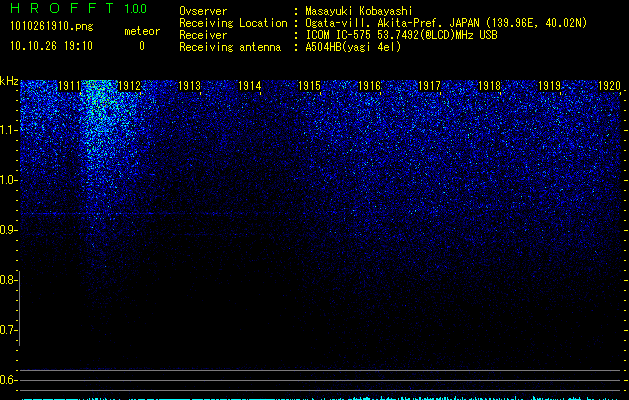Click the 1914 time marker
The height and width of the screenshot is (400, 629).
(x=250, y=86)
